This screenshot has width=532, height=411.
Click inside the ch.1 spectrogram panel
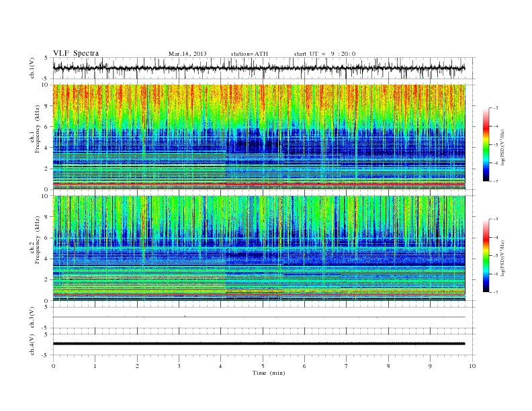259,137
